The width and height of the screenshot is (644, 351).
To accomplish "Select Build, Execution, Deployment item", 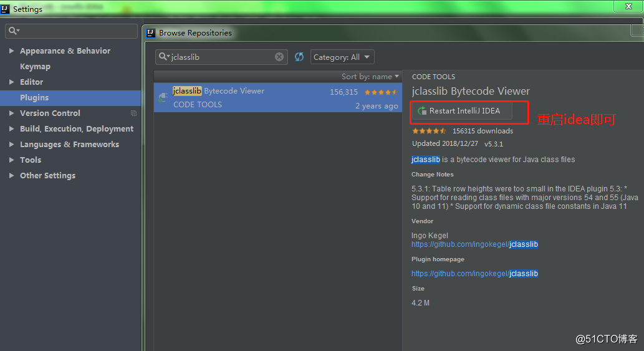I will click(77, 129).
